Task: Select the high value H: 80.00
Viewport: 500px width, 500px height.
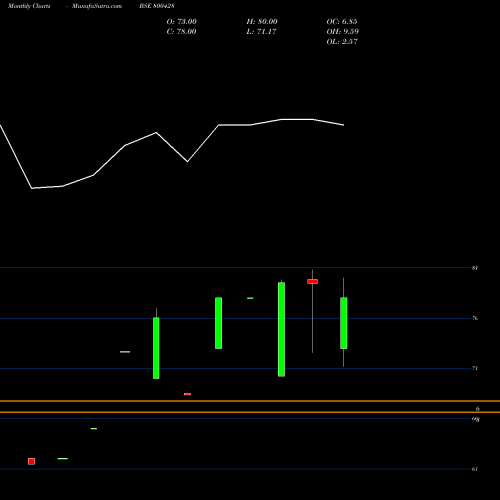Action: coord(262,22)
